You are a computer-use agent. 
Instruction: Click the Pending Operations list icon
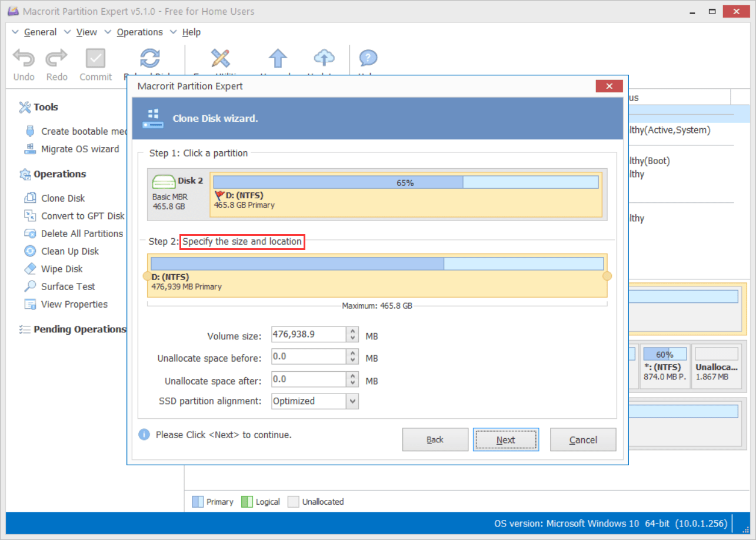(x=25, y=329)
